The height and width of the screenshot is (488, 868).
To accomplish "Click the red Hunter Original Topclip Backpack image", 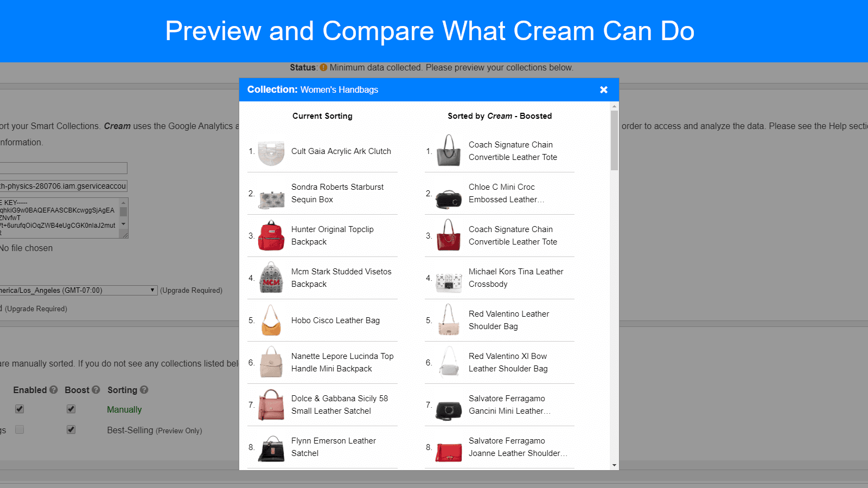I will pyautogui.click(x=271, y=236).
